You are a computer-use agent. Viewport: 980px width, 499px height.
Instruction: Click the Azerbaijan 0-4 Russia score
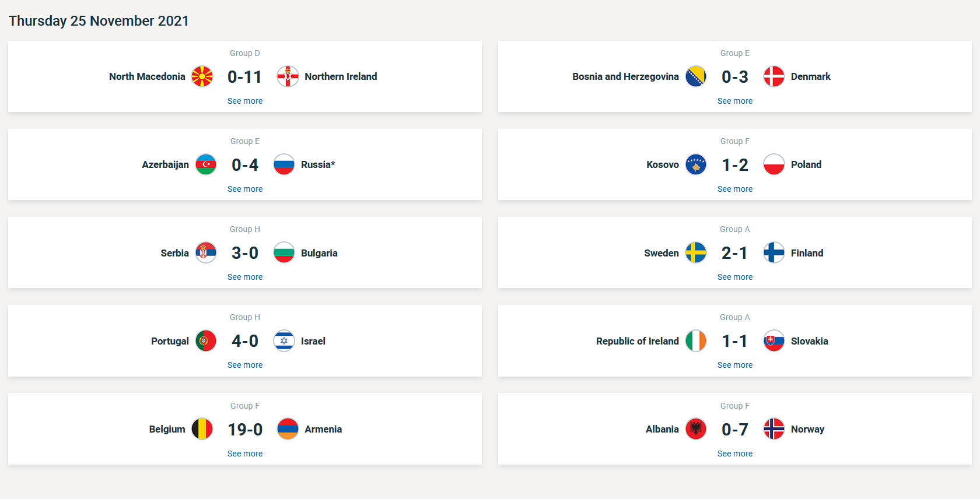tap(245, 165)
